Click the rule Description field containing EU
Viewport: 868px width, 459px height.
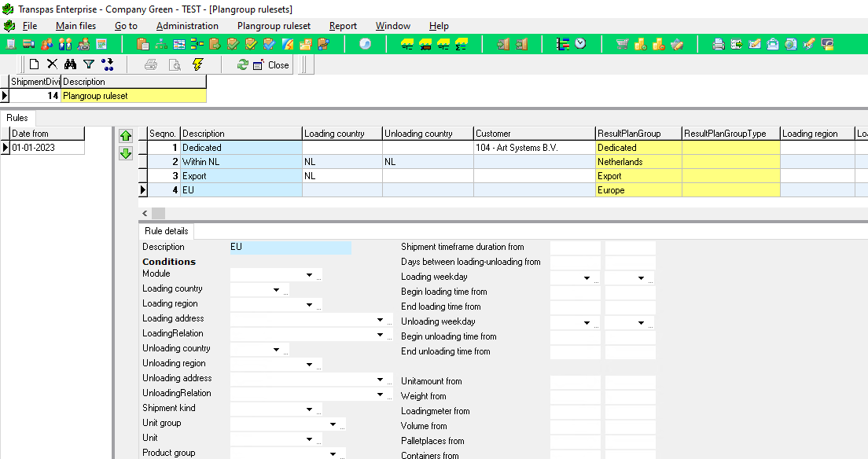tap(290, 248)
